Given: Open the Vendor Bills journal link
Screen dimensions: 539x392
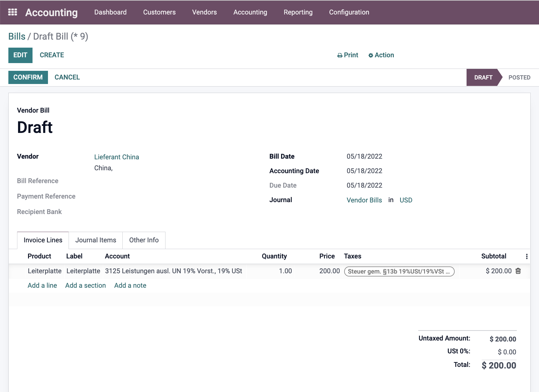Looking at the screenshot, I should tap(364, 200).
